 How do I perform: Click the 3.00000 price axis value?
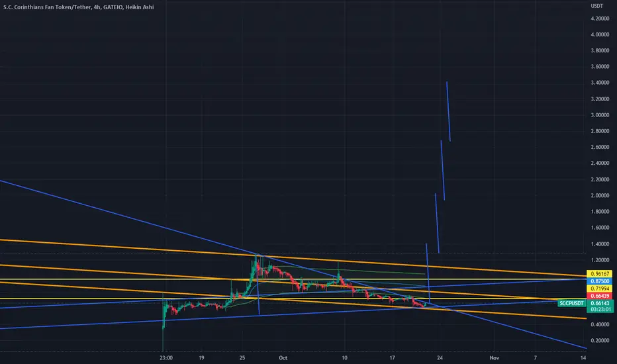pos(600,115)
